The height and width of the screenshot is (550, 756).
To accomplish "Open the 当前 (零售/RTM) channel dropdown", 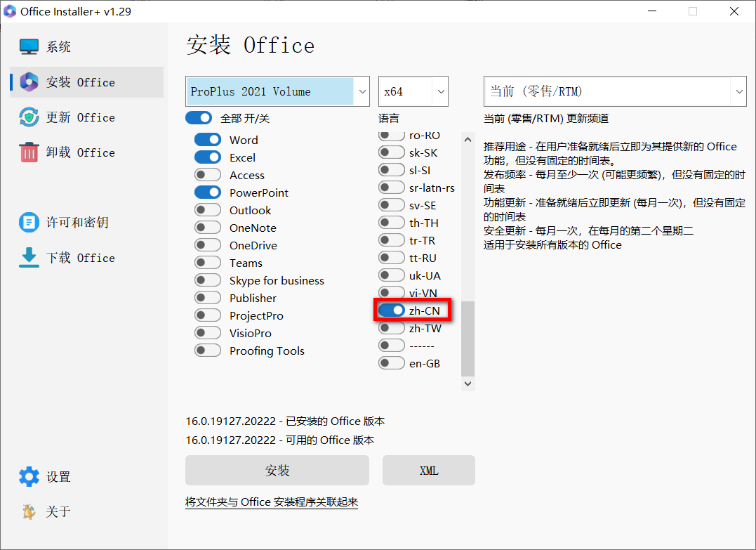I will (x=615, y=91).
